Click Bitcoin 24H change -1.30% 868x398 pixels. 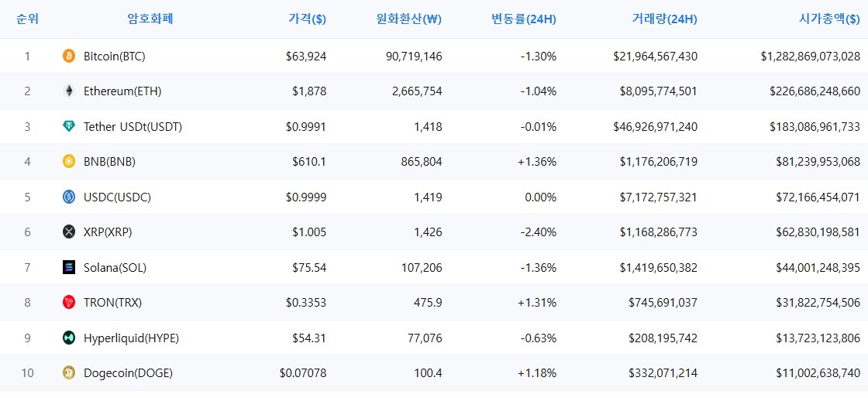(539, 56)
